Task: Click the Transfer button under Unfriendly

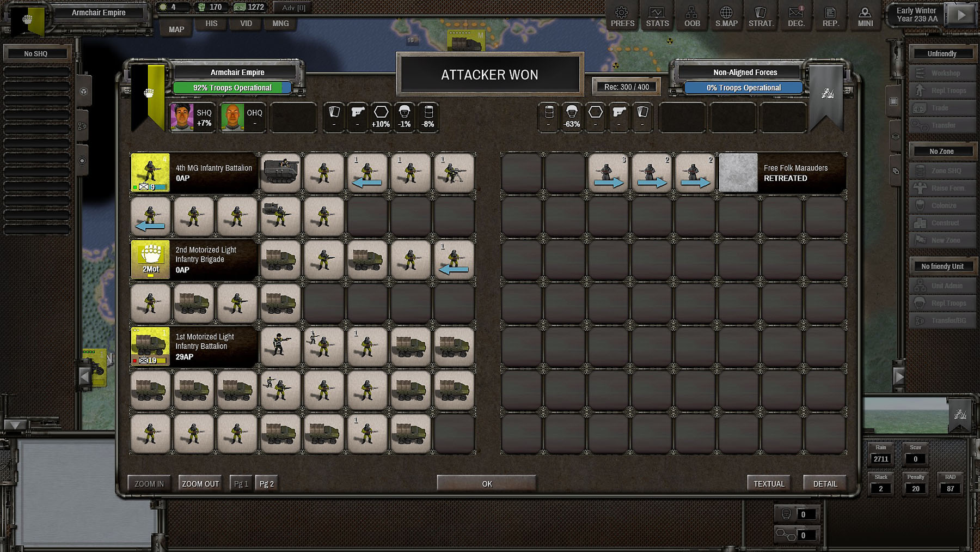Action: click(942, 125)
